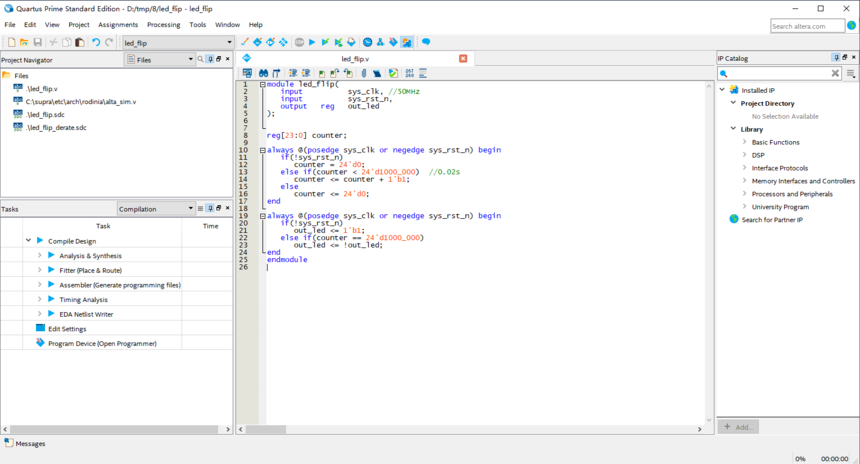Click the New file toolbar icon

12,42
